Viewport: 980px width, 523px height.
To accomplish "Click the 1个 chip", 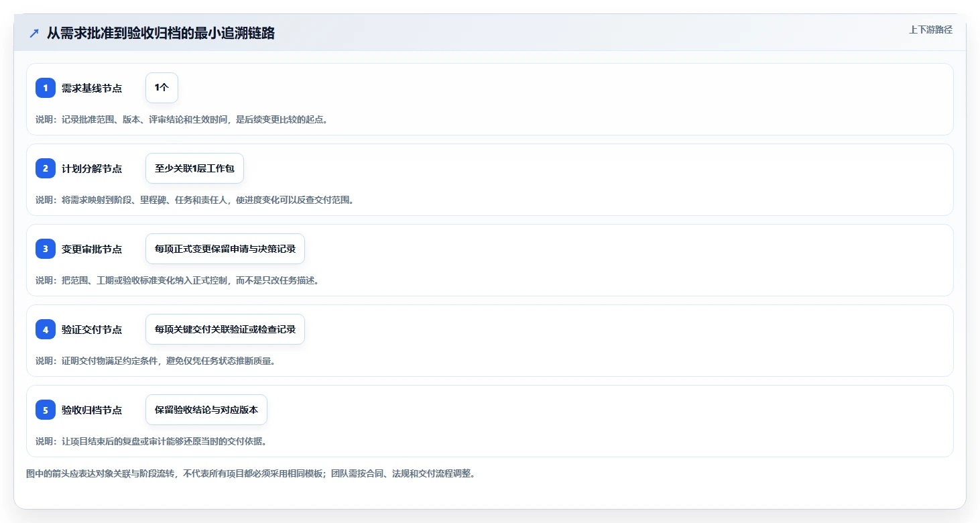I will click(x=162, y=88).
